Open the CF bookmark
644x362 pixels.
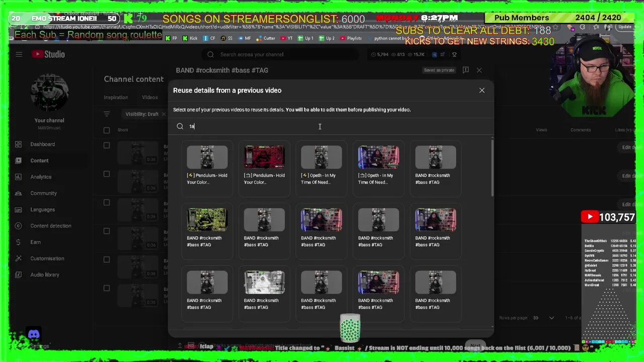209,38
